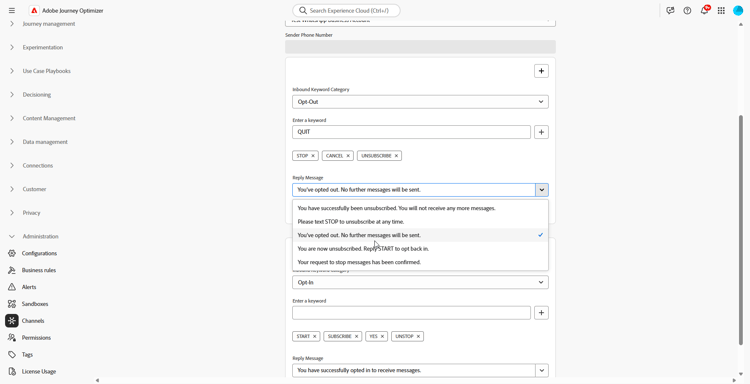
Task: Remove the UNSUBSCRIBE keyword tag
Action: (396, 156)
